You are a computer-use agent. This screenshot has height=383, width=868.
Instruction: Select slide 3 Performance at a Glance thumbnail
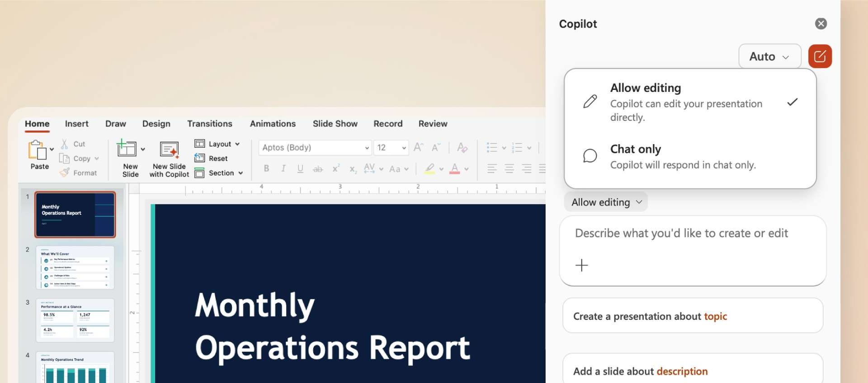[x=75, y=320]
